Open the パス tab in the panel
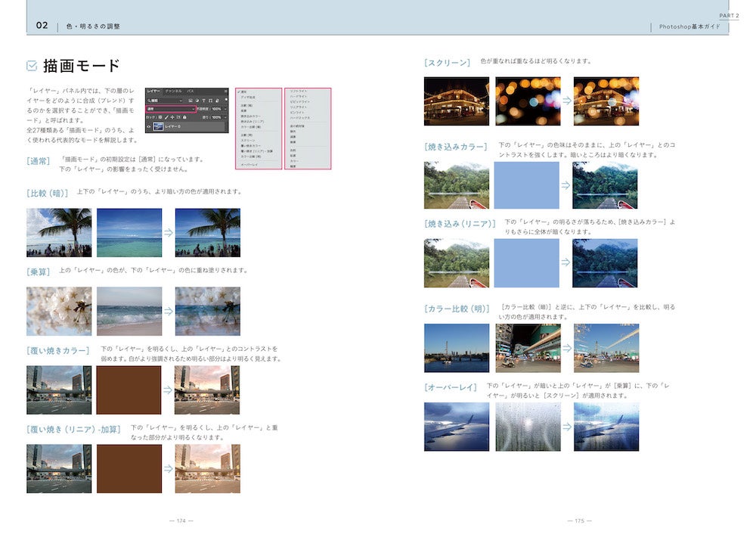The image size is (756, 534). click(x=191, y=92)
